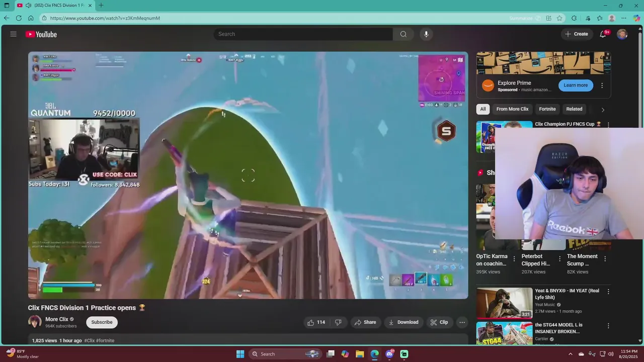Open Task View on taskbar
This screenshot has height=362, width=644.
[x=331, y=354]
